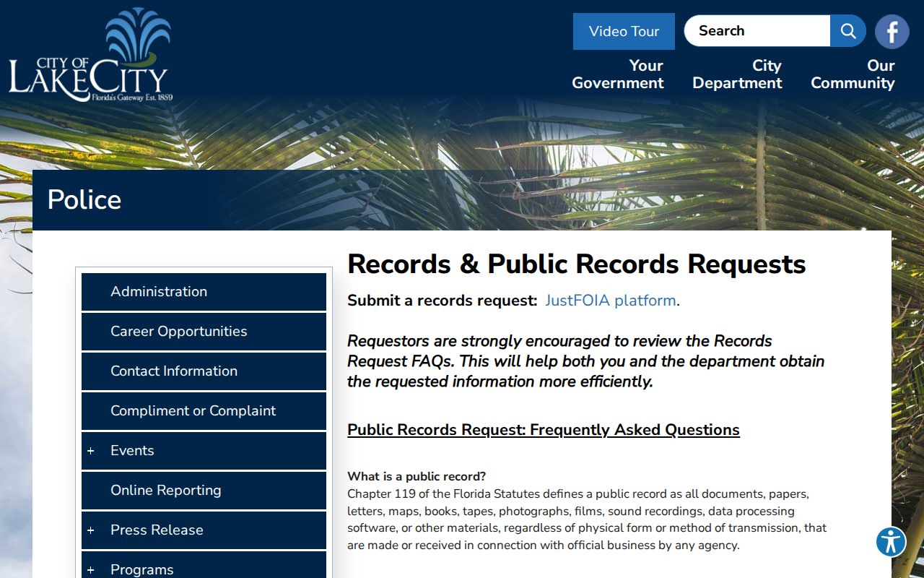This screenshot has height=578, width=924.
Task: Click the magnifying glass search icon
Action: (x=848, y=31)
